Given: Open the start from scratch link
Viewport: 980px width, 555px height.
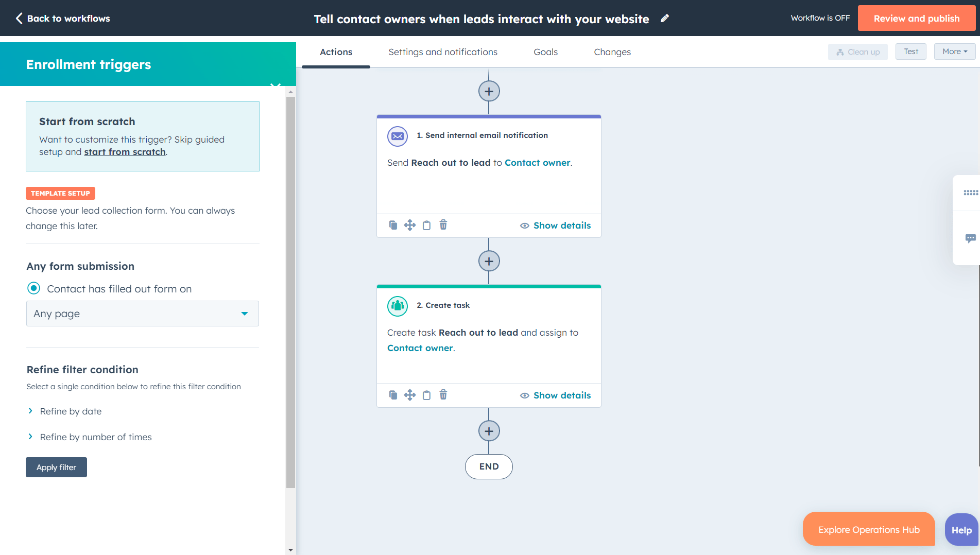Looking at the screenshot, I should tap(124, 151).
